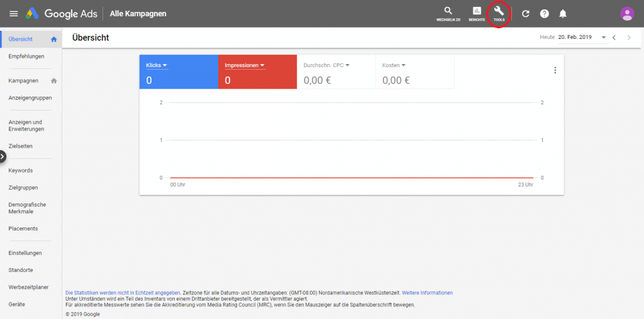The width and height of the screenshot is (644, 319).
Task: Expand the side panel arrow
Action: (x=3, y=156)
